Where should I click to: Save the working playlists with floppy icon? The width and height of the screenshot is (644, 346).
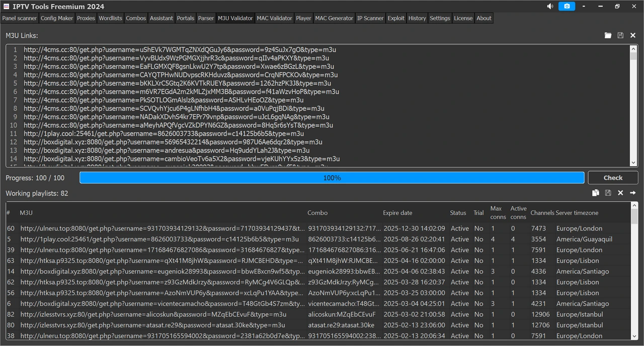click(608, 193)
